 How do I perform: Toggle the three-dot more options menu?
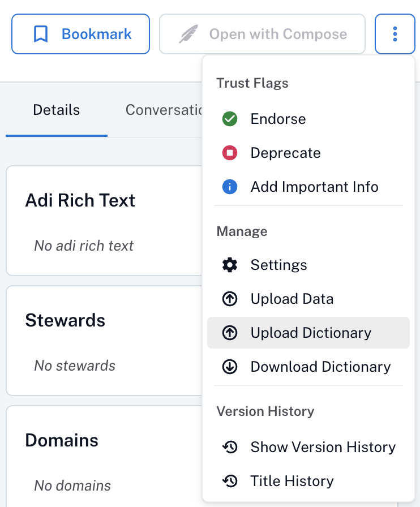395,34
